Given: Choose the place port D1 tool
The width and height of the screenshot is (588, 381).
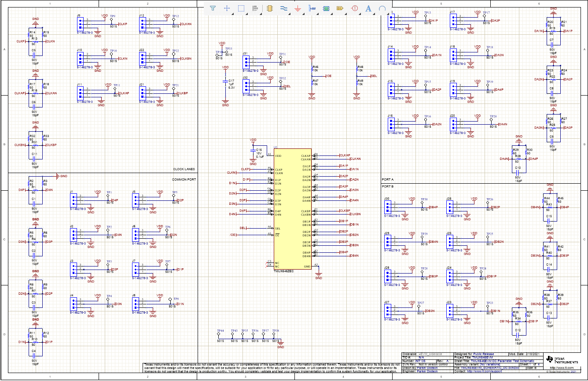Looking at the screenshot, I should pos(340,8).
